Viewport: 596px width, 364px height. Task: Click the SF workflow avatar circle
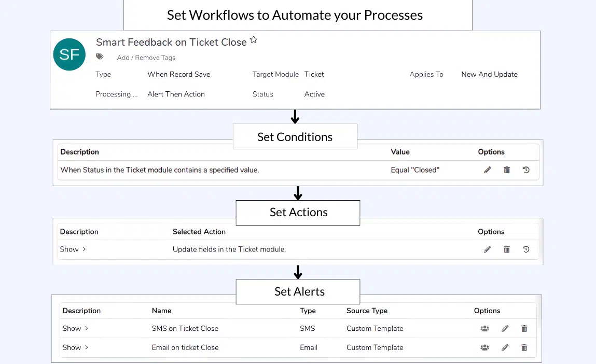69,54
